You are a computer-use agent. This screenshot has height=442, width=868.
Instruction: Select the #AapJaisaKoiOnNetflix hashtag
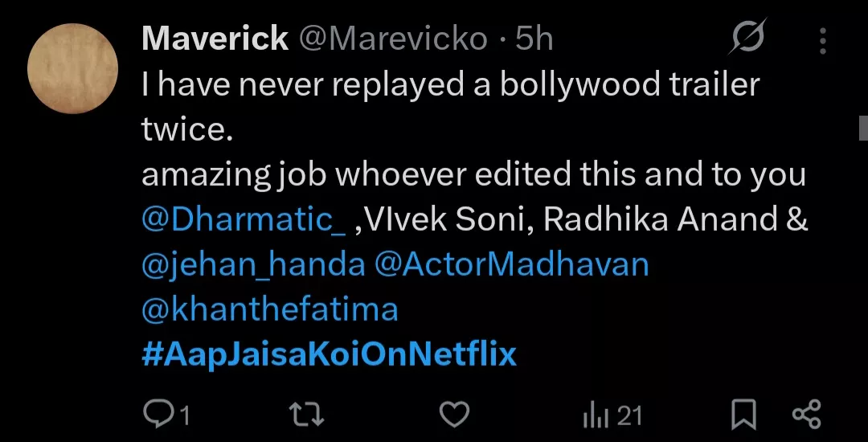click(x=329, y=354)
